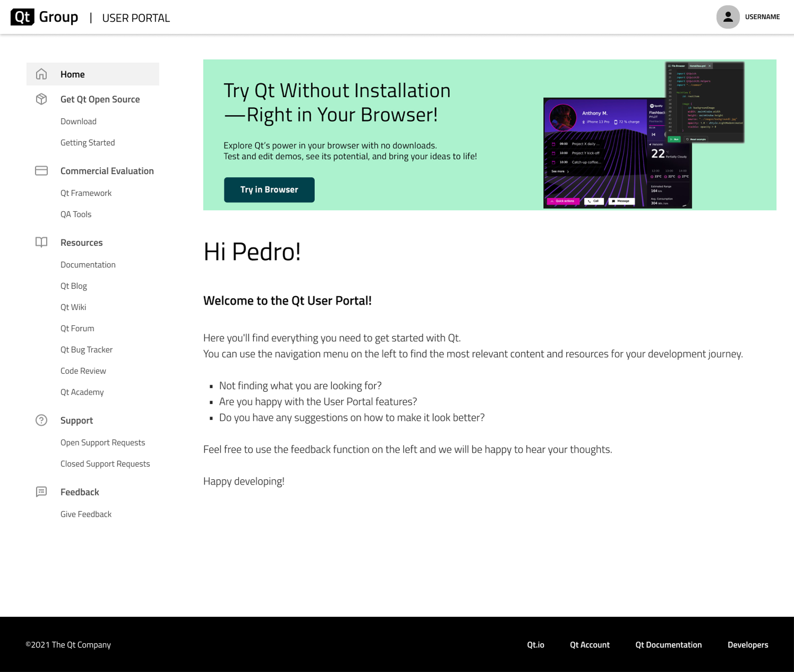Click the speech bubble Feedback icon
This screenshot has width=794, height=672.
pos(41,492)
